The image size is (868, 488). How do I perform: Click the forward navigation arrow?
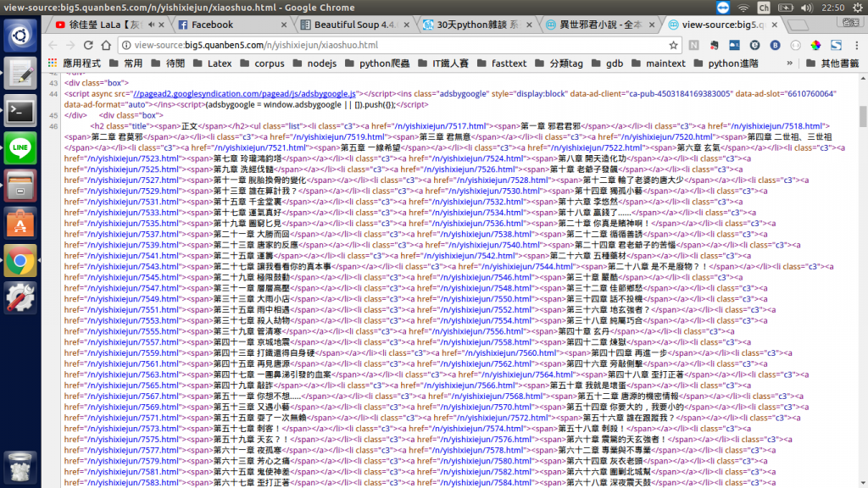click(x=70, y=46)
